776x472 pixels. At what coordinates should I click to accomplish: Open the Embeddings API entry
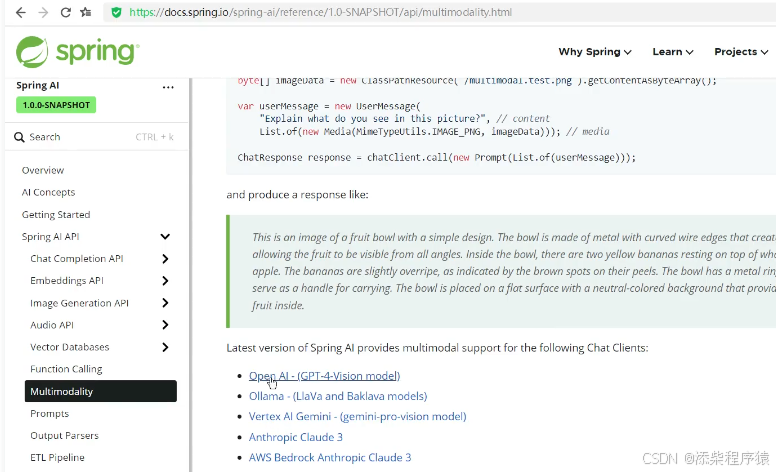(x=67, y=281)
